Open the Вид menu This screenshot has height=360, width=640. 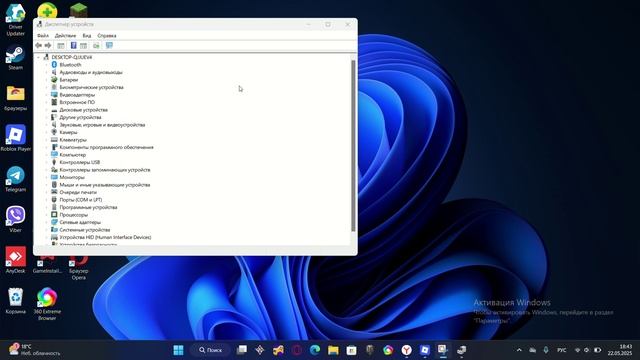[87, 36]
